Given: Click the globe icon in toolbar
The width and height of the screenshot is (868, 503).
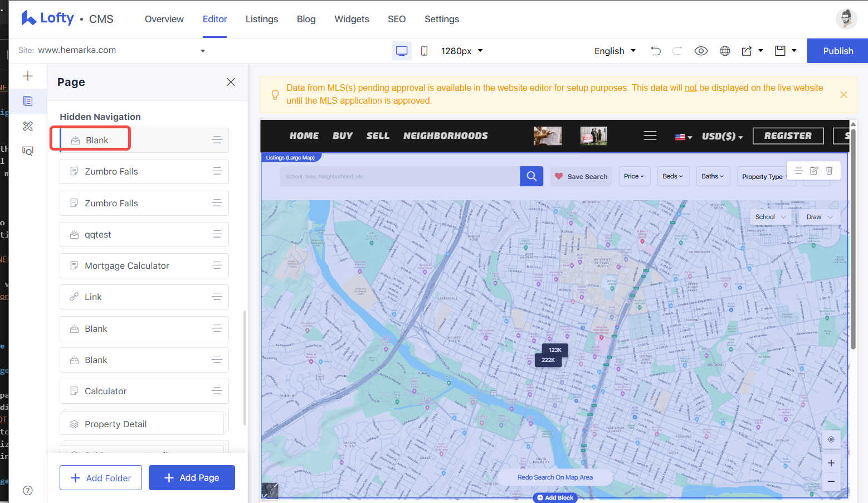Looking at the screenshot, I should [x=725, y=51].
